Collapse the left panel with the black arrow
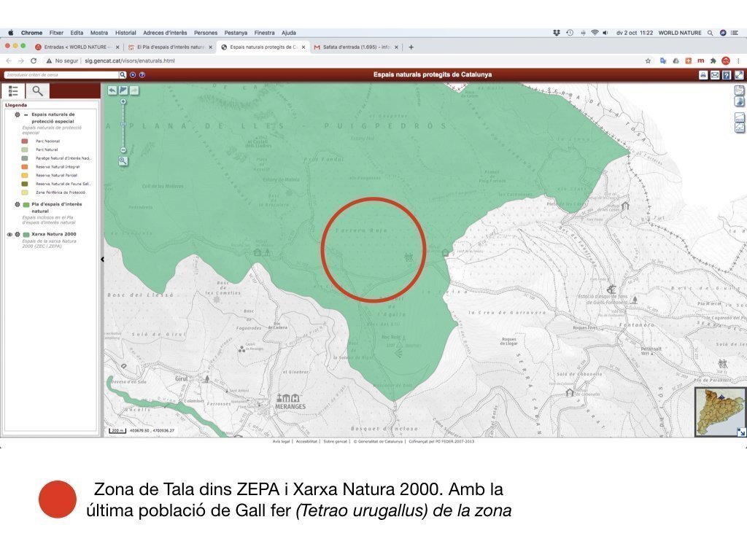The height and width of the screenshot is (560, 747). 102,260
